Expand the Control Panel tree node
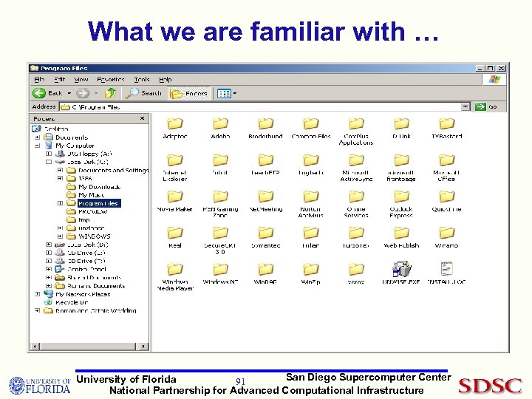 point(49,269)
